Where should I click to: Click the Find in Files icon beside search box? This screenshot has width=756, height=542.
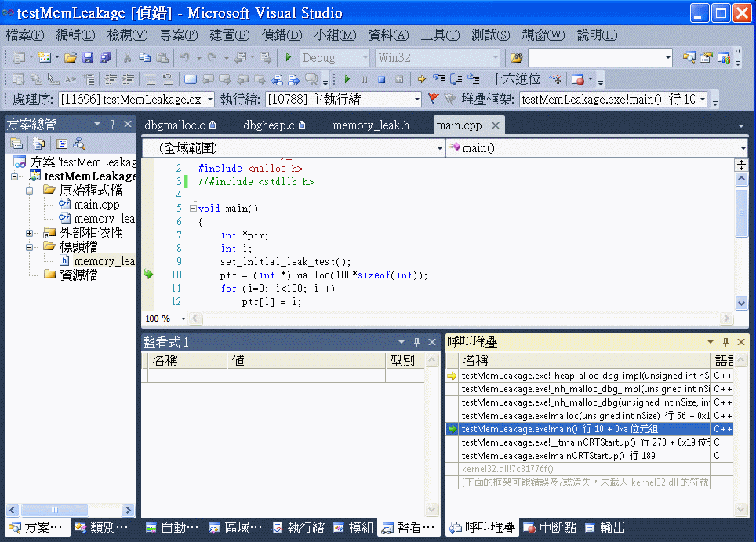click(x=516, y=58)
